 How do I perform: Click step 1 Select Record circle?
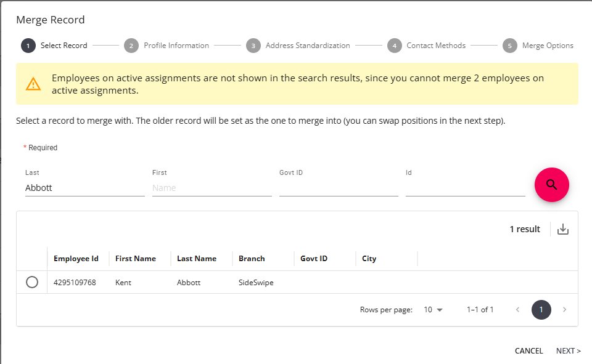pos(27,46)
